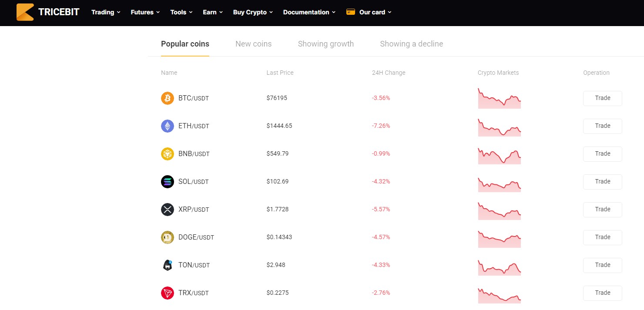Click the Dogecoin coin icon
644x310 pixels.
pyautogui.click(x=168, y=237)
